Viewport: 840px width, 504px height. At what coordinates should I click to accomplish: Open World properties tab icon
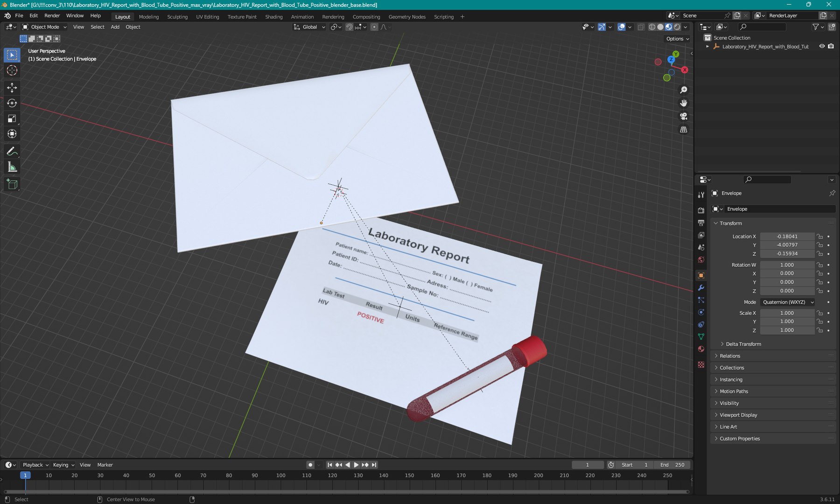point(701,260)
